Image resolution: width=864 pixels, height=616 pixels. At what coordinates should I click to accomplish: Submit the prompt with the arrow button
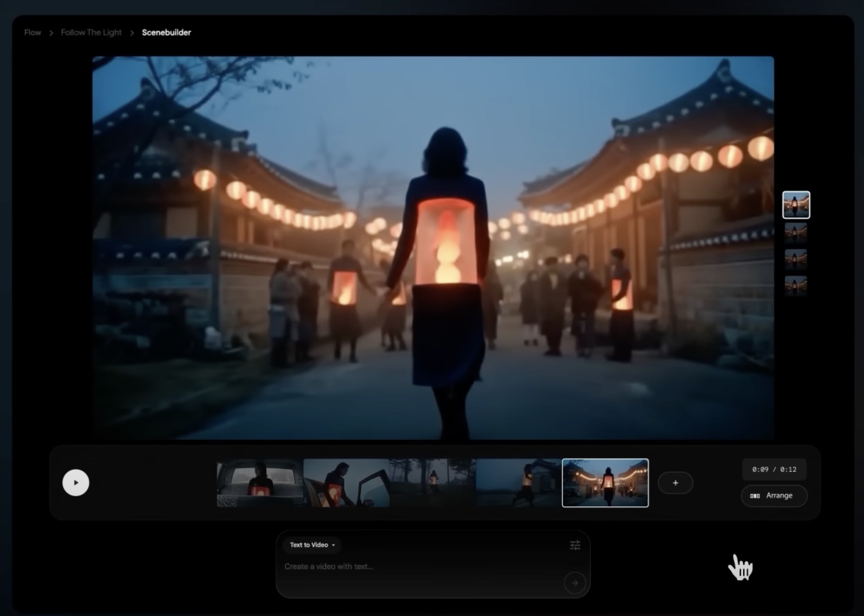coord(574,583)
